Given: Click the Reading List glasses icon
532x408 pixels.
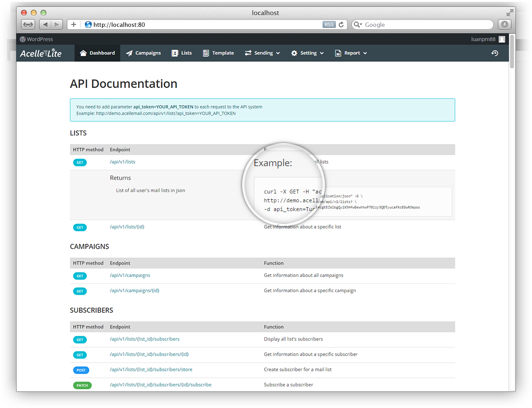Looking at the screenshot, I should [28, 24].
